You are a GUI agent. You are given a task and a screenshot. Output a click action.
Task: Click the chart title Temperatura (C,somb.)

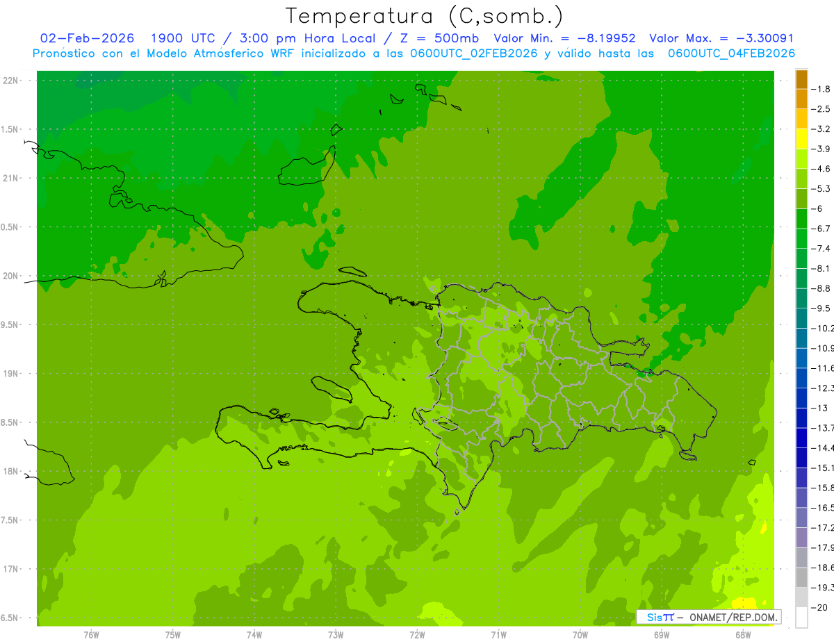coord(425,16)
